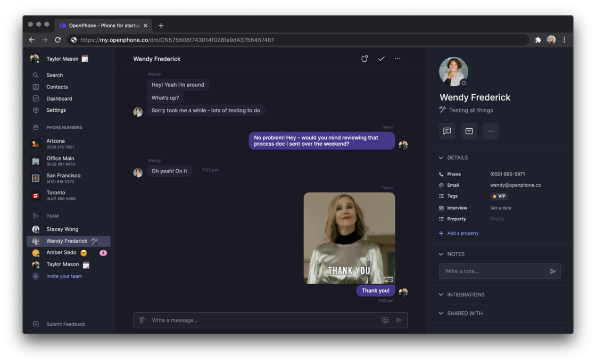Image resolution: width=596 pixels, height=364 pixels.
Task: Open the emoji picker in message box
Action: (385, 320)
